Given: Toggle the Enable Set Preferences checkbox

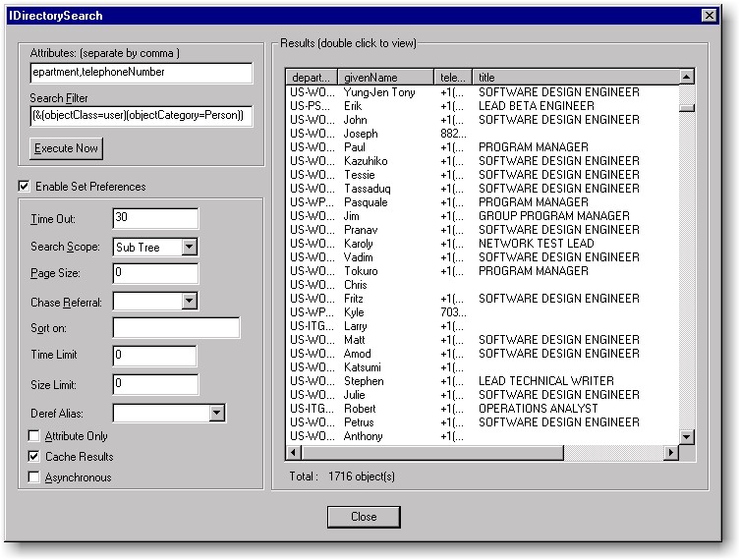Looking at the screenshot, I should coord(24,187).
